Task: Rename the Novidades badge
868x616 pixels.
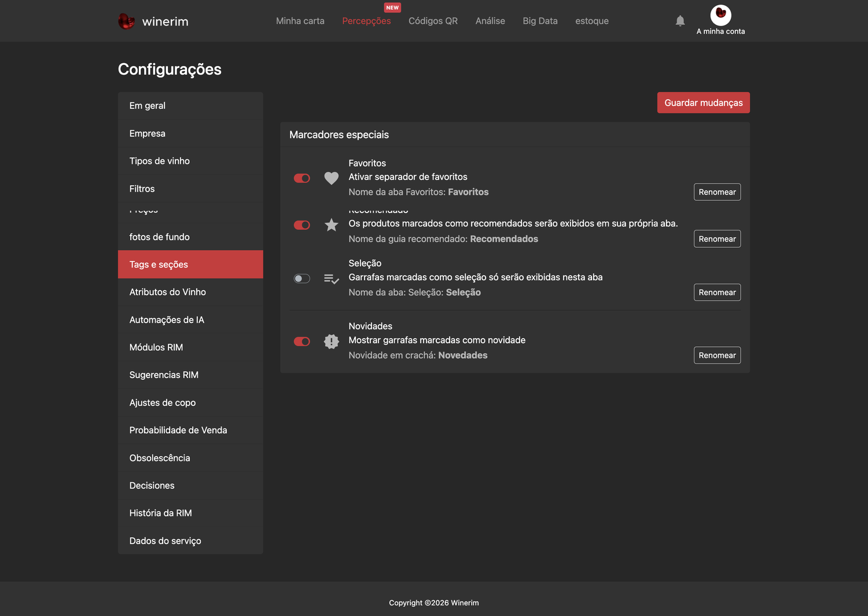Action: [717, 355]
